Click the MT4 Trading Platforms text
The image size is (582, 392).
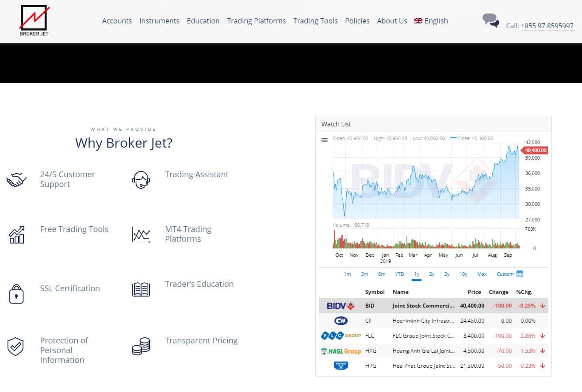click(x=188, y=234)
